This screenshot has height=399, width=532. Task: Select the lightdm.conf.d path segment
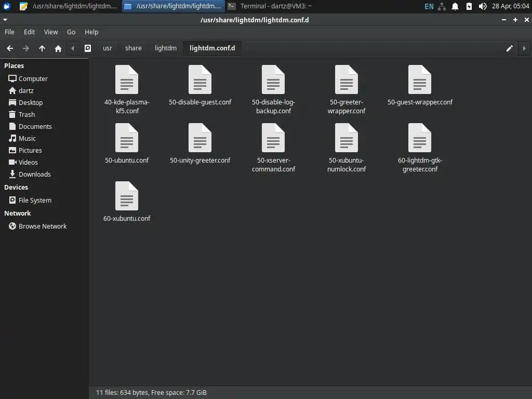coord(212,48)
